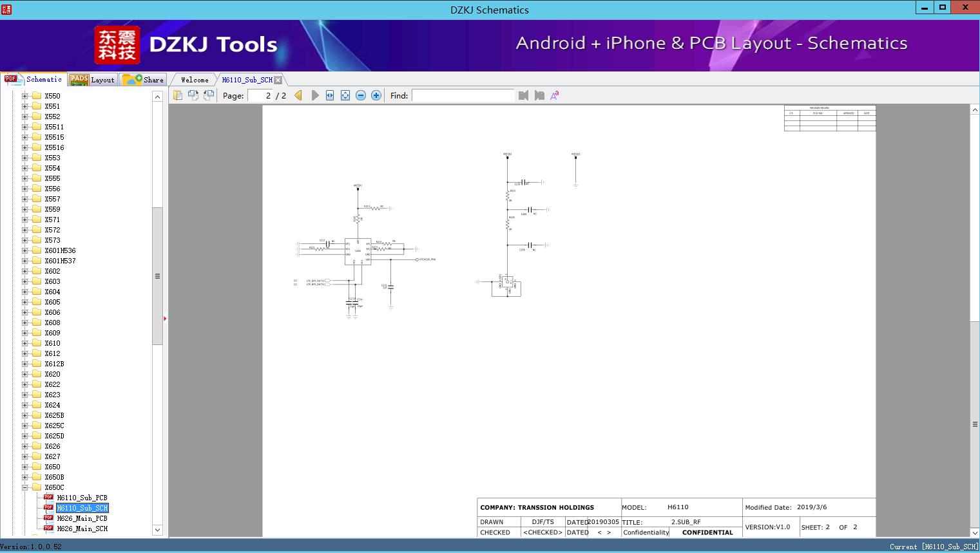The width and height of the screenshot is (980, 553).
Task: Click the find next match icon
Action: (539, 95)
